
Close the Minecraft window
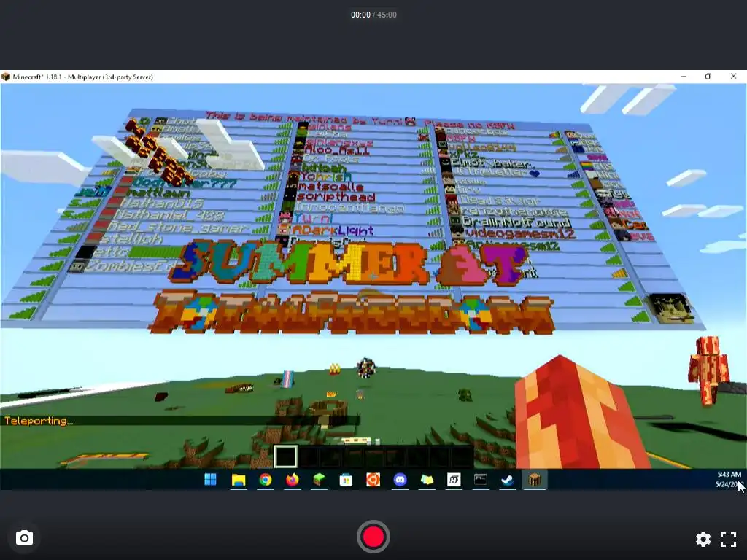[x=734, y=76]
